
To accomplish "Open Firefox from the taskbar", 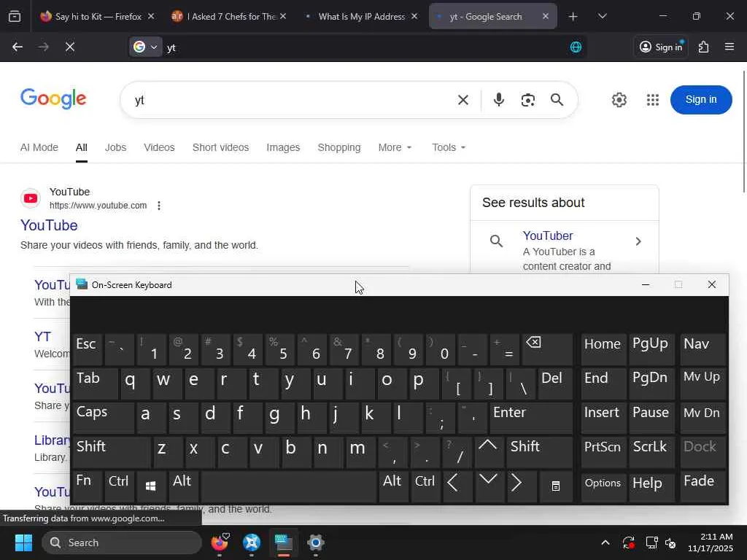I will point(220,542).
